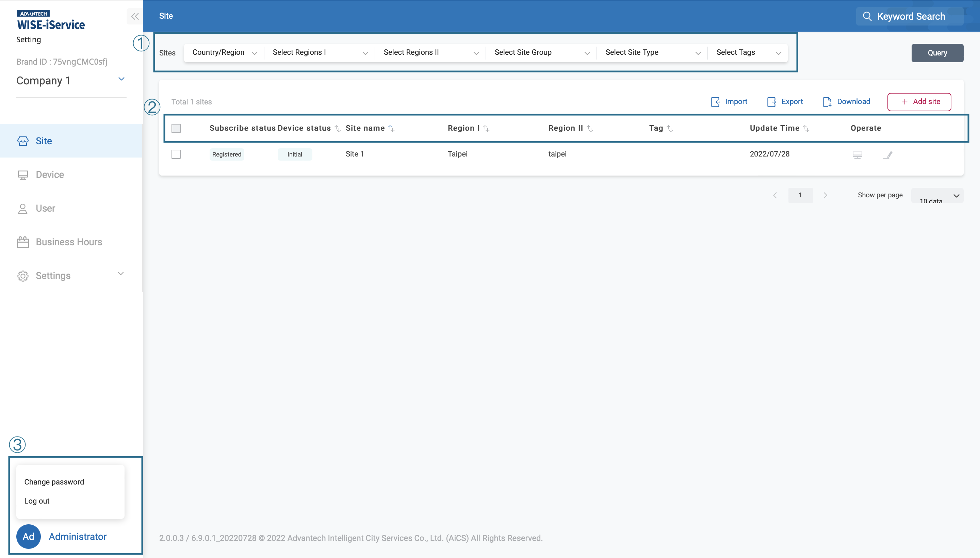Collapse the sidebar with double-chevron icon
The height and width of the screenshot is (558, 980).
click(x=134, y=16)
